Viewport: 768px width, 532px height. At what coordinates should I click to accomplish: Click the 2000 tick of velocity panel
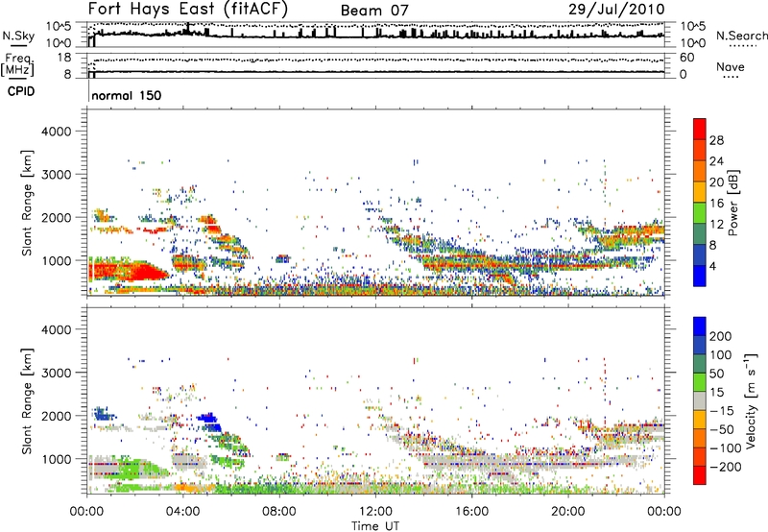pyautogui.click(x=57, y=416)
